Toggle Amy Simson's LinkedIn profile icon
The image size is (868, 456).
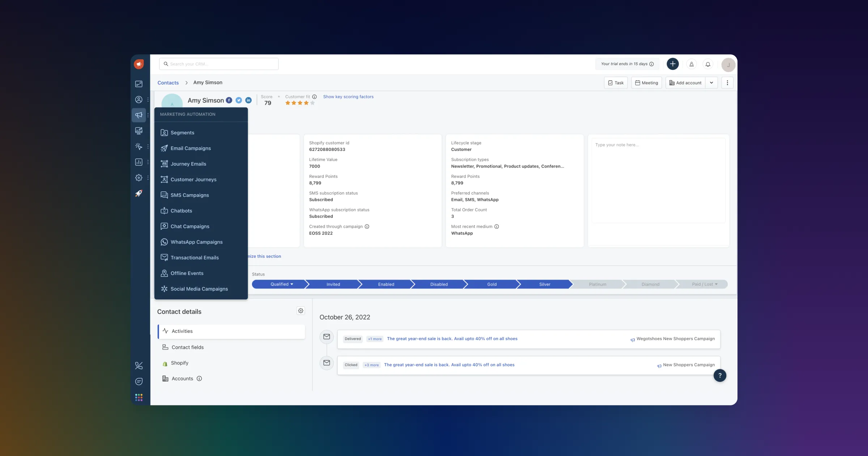click(248, 101)
